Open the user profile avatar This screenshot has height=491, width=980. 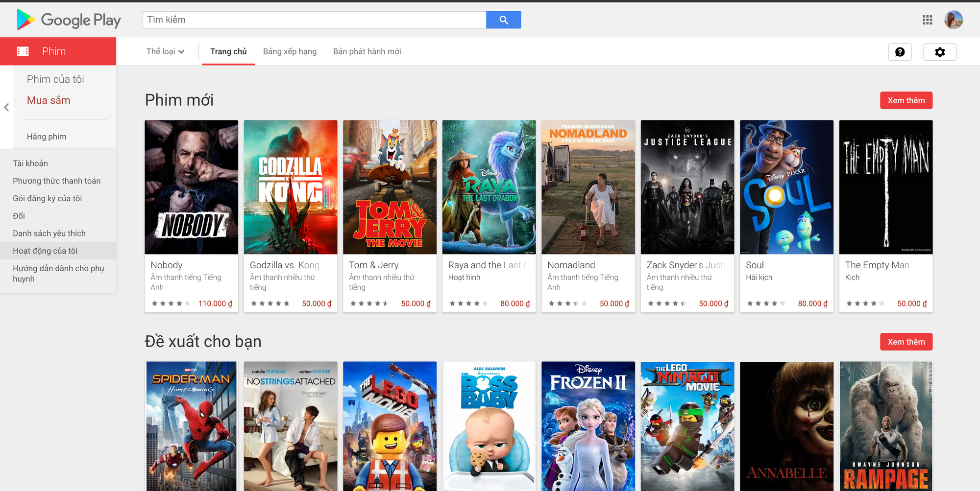point(954,20)
